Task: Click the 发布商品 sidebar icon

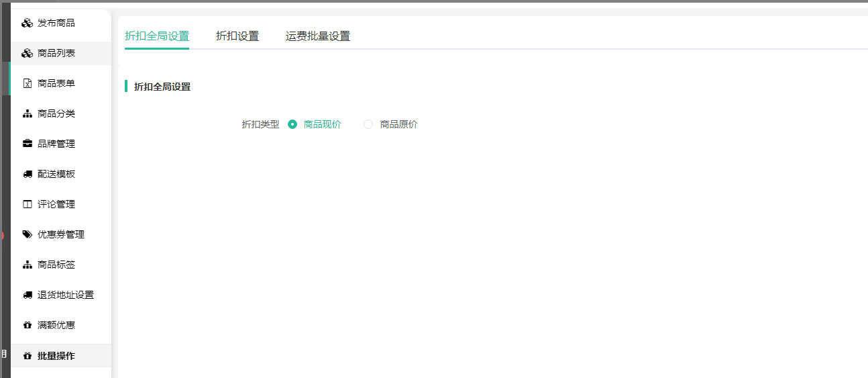Action: tap(27, 23)
